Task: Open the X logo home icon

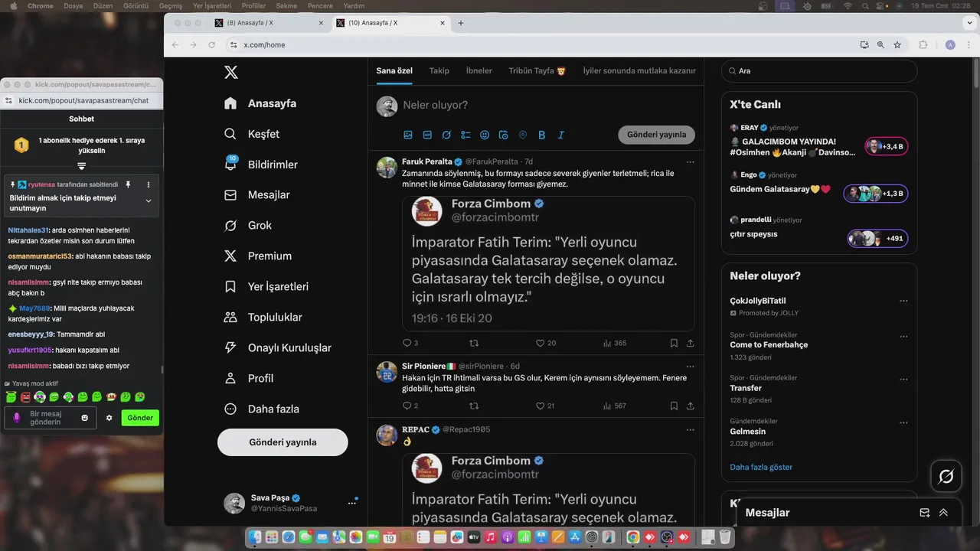Action: tap(230, 73)
